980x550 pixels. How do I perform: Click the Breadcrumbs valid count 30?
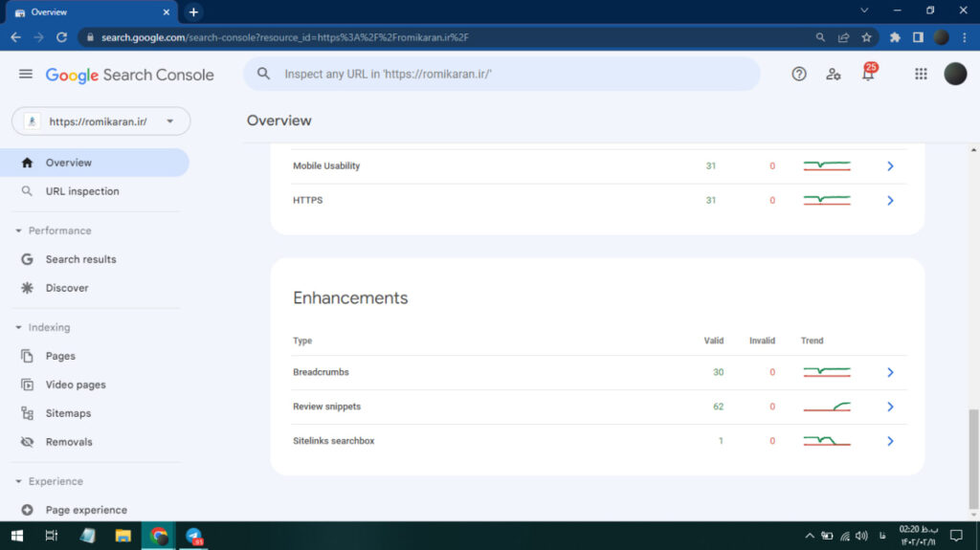718,372
